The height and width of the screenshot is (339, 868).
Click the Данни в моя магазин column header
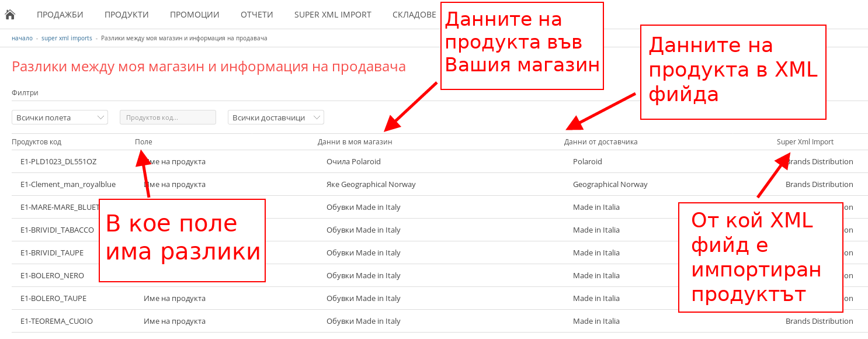click(x=355, y=142)
